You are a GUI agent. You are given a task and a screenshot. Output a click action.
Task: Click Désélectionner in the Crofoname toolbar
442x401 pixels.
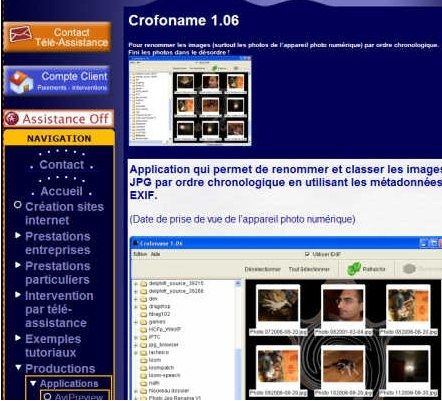[263, 269]
